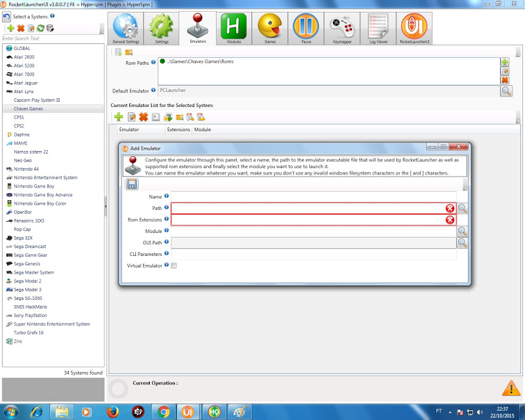Click the warning triangle icon at bottom right
This screenshot has width=525, height=420.
click(511, 388)
